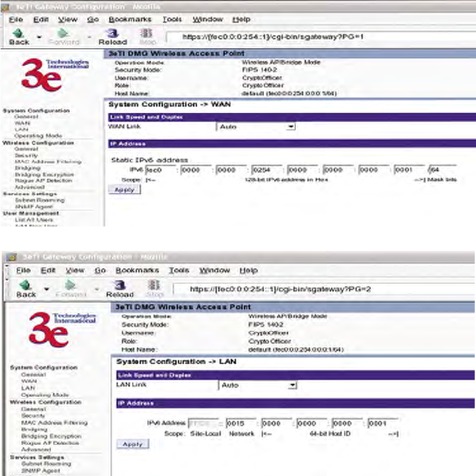Click the Stop icon in the WAN window
The width and height of the screenshot is (476, 476).
tap(147, 33)
